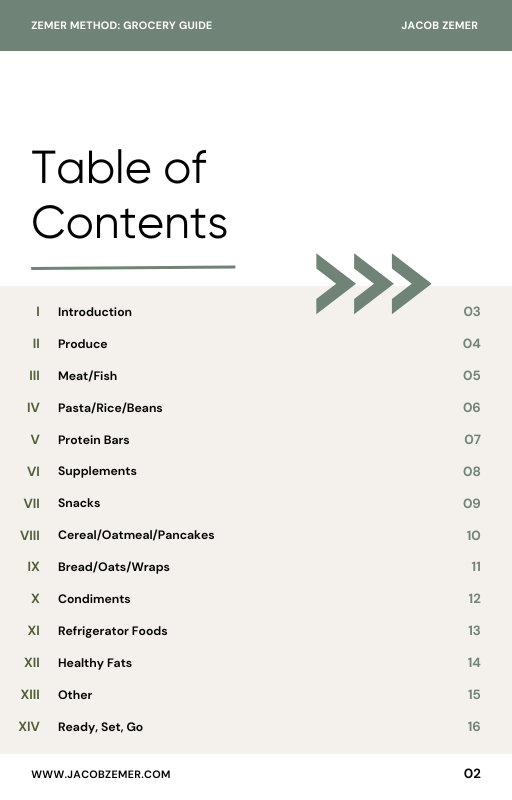Image resolution: width=512 pixels, height=800 pixels.
Task: Select roman numeral XIV marker
Action: (x=29, y=727)
